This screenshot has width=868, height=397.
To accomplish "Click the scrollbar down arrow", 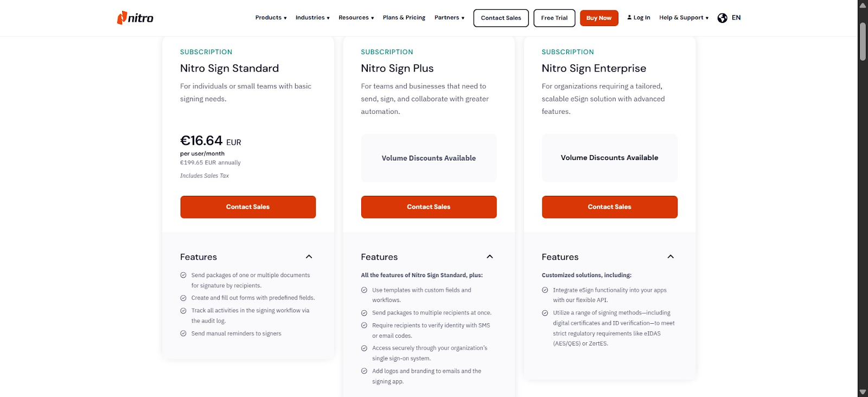I will coord(861,392).
